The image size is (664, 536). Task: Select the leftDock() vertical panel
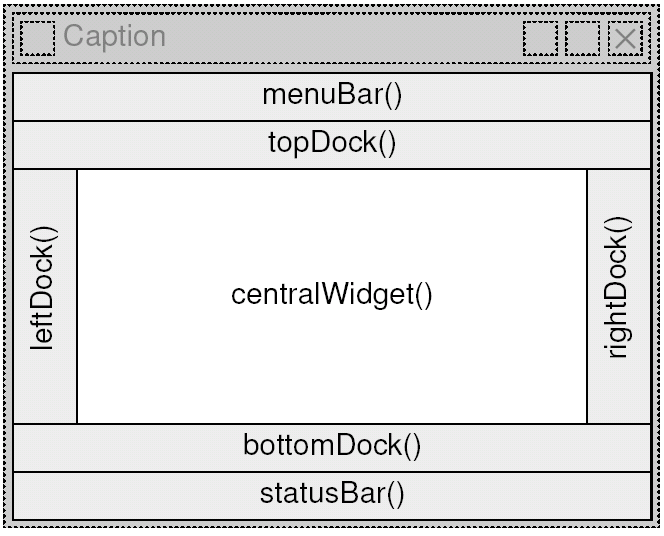tap(45, 296)
